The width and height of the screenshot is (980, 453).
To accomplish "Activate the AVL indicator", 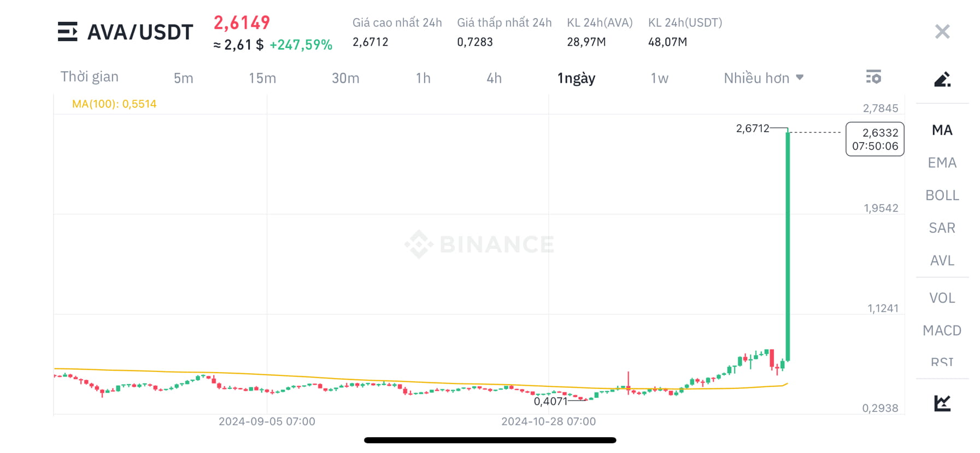I will (942, 260).
